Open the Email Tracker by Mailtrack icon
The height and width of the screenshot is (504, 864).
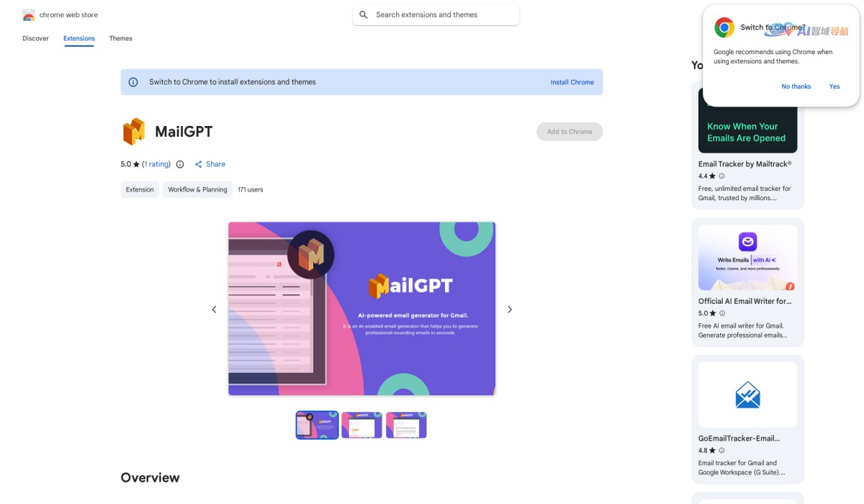[747, 119]
